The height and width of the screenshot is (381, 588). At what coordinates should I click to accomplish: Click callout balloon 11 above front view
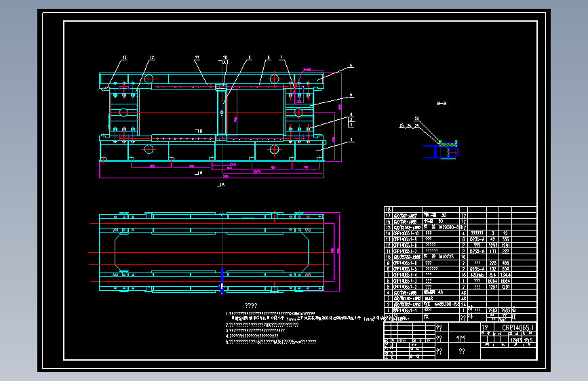(x=197, y=58)
